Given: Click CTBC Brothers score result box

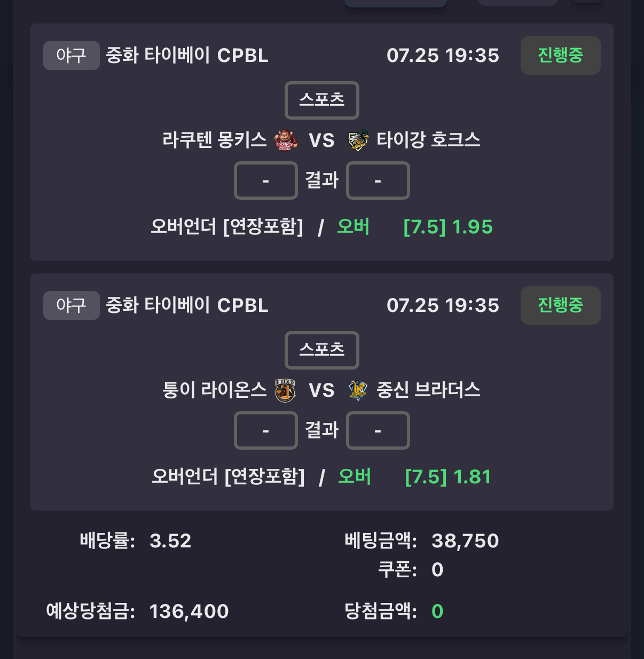Looking at the screenshot, I should point(378,430).
